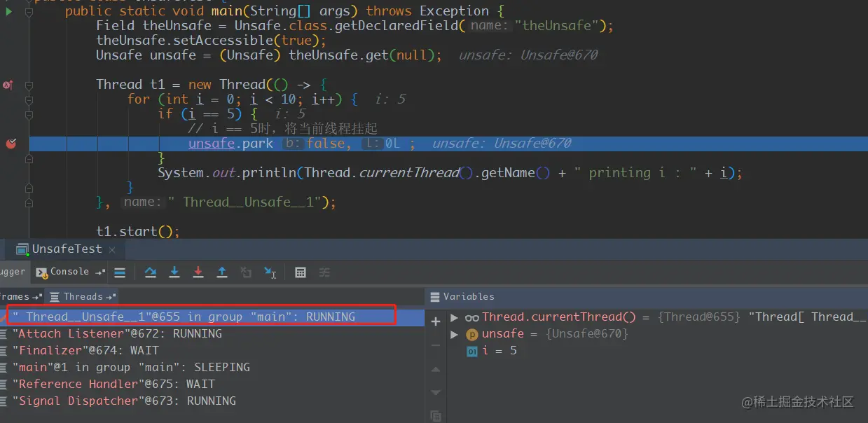Click the fold end marker at the for closing brace
This screenshot has height=423, width=868.
(x=29, y=188)
